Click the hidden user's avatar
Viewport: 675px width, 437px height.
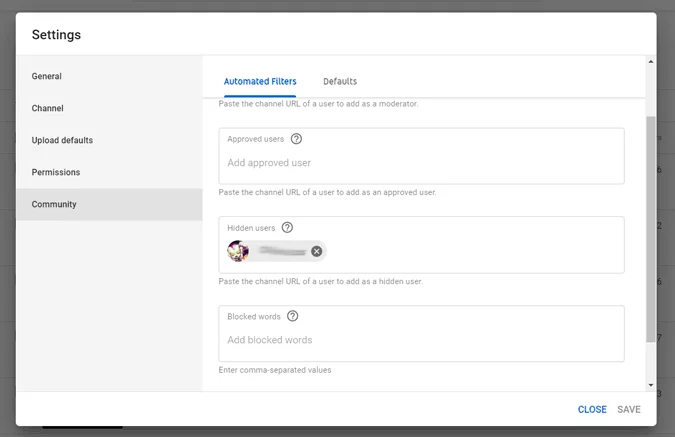pyautogui.click(x=238, y=251)
